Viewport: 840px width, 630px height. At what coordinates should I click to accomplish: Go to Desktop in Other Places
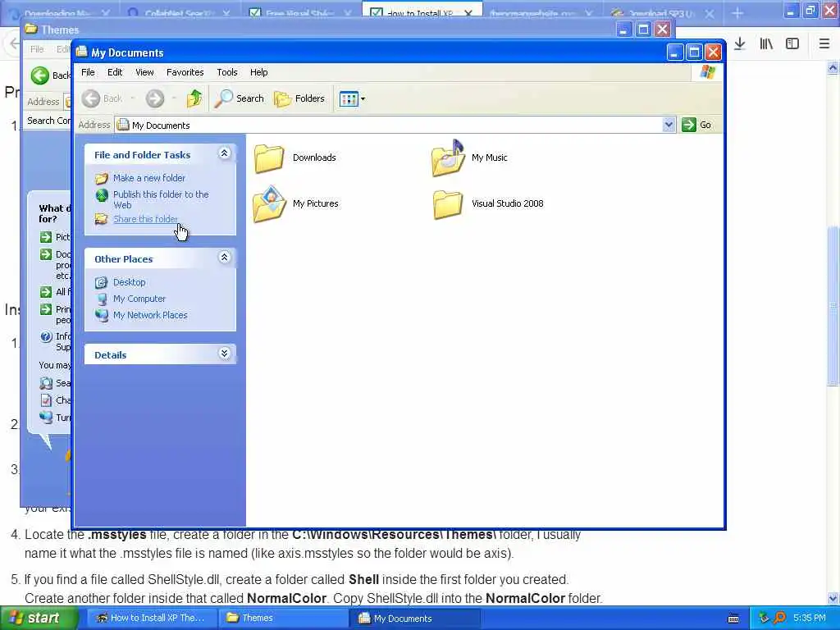click(129, 282)
